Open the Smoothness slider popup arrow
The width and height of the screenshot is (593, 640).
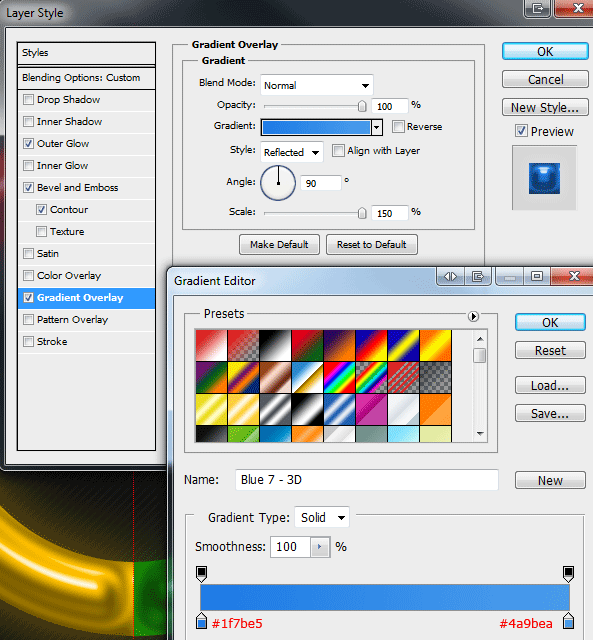[320, 547]
